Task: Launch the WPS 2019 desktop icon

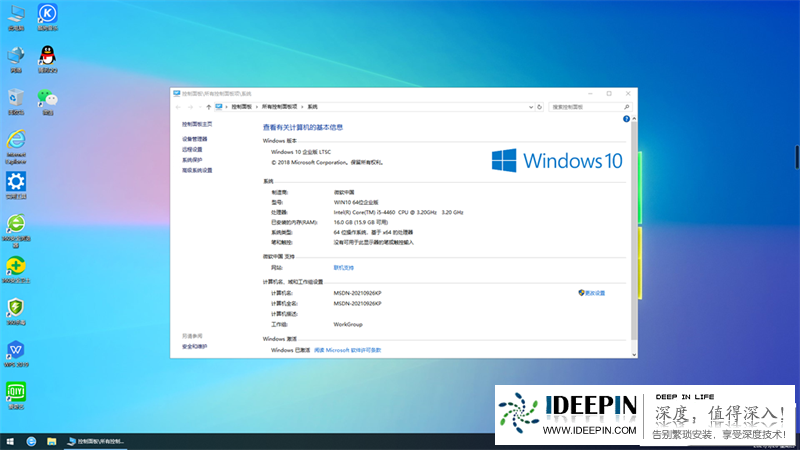Action: point(16,354)
